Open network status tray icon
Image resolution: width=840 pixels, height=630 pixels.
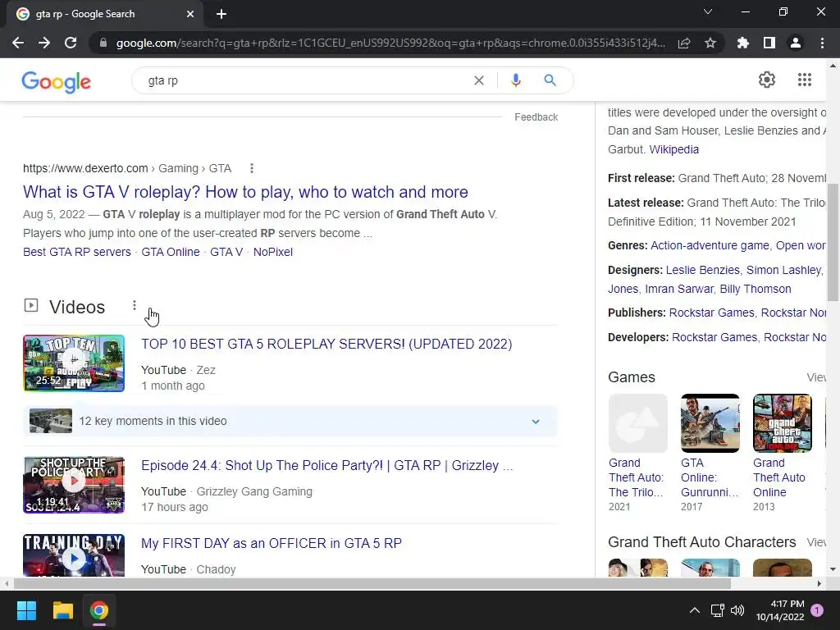(x=717, y=610)
